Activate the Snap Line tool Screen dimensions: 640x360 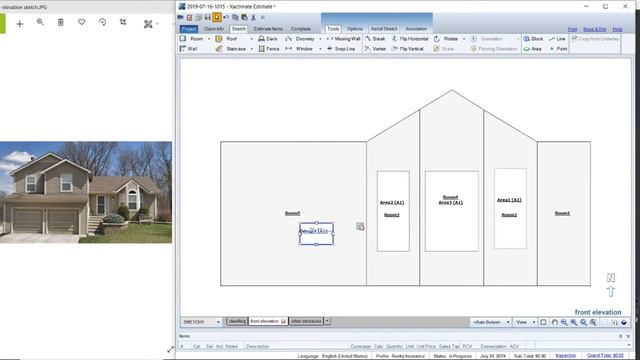pyautogui.click(x=341, y=49)
